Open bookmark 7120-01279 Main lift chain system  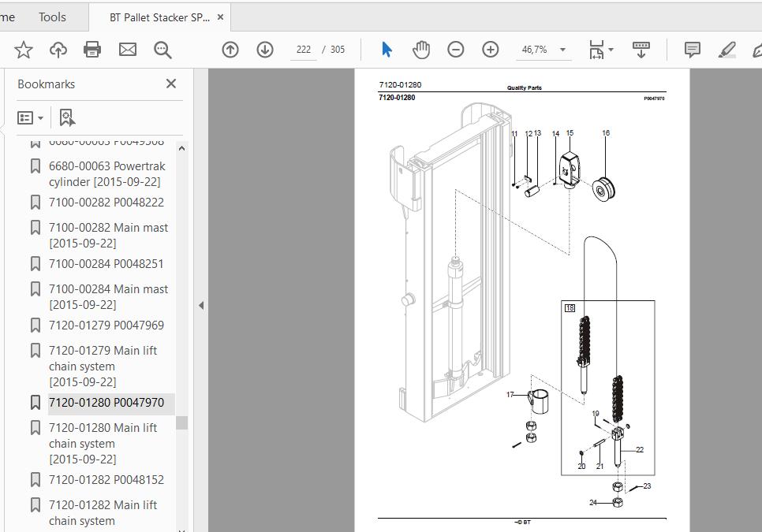[x=103, y=366]
